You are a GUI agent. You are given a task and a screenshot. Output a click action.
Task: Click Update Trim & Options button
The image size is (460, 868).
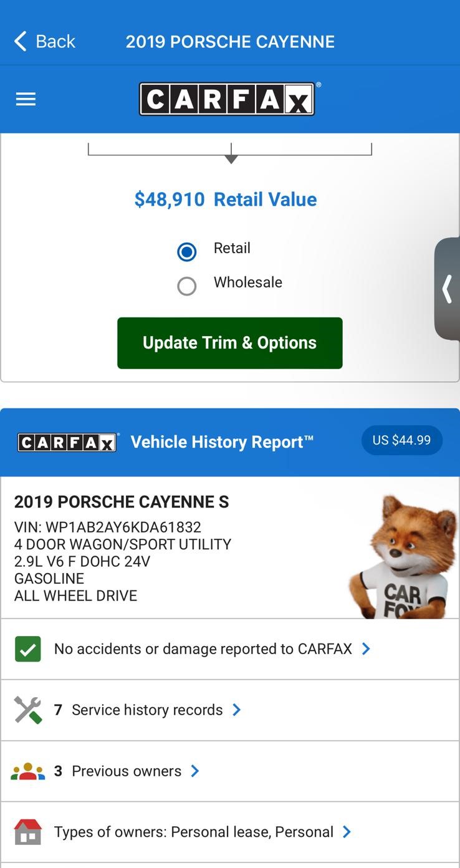[230, 343]
